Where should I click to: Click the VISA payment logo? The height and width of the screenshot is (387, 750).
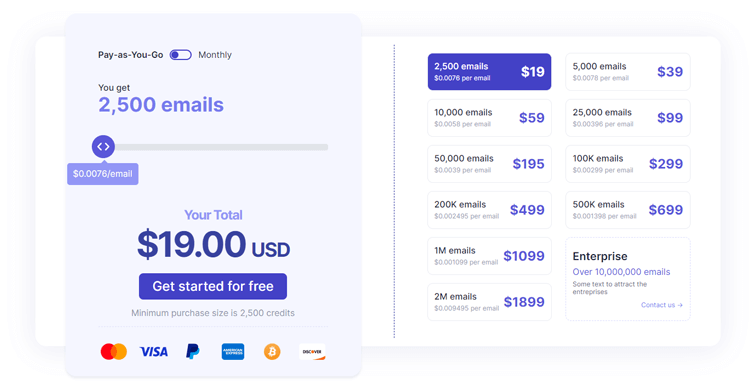click(154, 352)
